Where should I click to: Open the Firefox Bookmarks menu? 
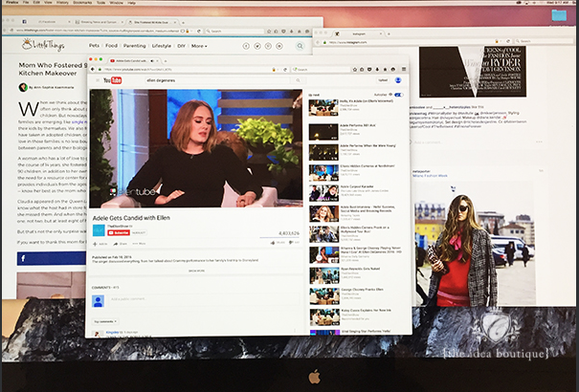82,2
